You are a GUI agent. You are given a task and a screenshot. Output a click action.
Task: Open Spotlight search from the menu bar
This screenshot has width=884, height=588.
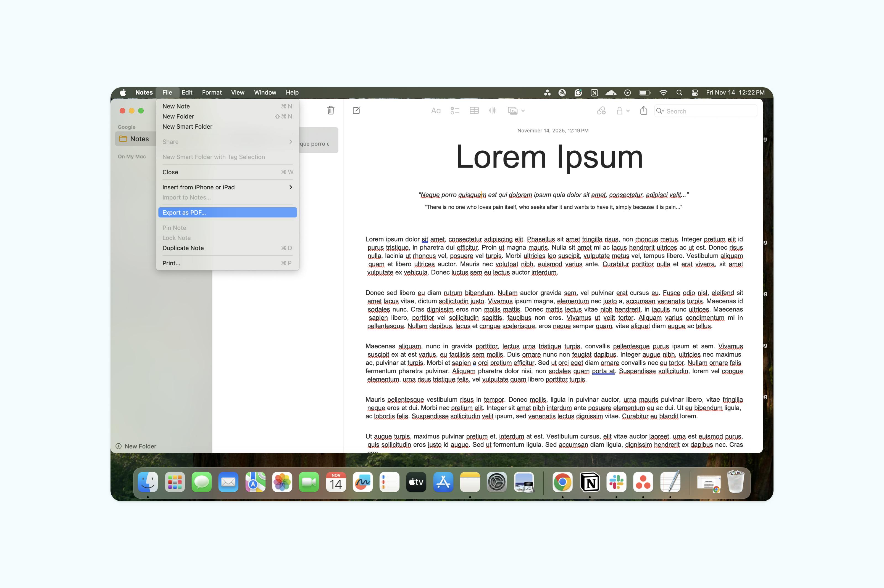click(679, 92)
